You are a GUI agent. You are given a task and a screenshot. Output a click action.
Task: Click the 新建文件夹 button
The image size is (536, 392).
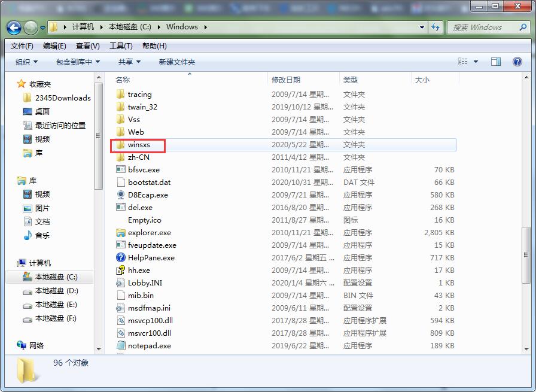coord(176,62)
